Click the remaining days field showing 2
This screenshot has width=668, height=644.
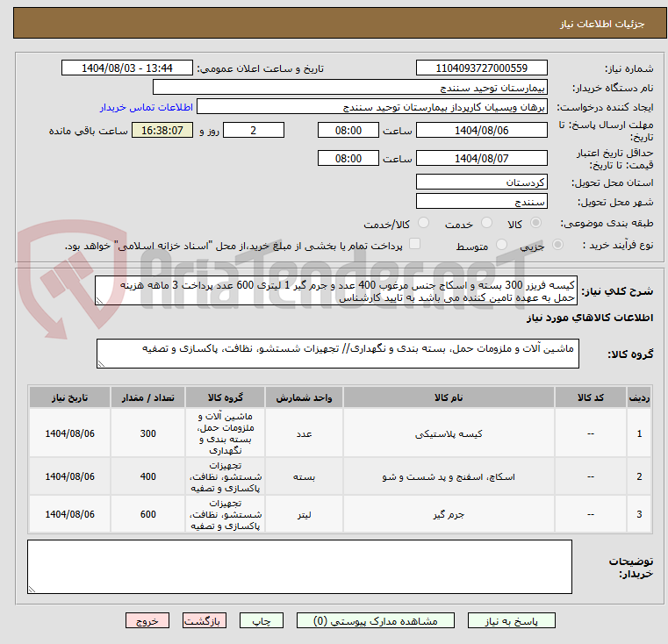254,130
